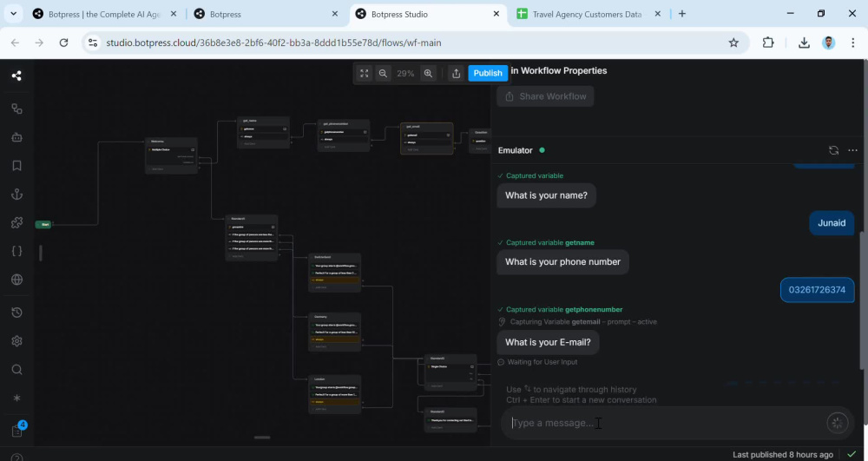Viewport: 868px width, 461px height.
Task: Open bot settings gear icon in sidebar
Action: pos(16,341)
